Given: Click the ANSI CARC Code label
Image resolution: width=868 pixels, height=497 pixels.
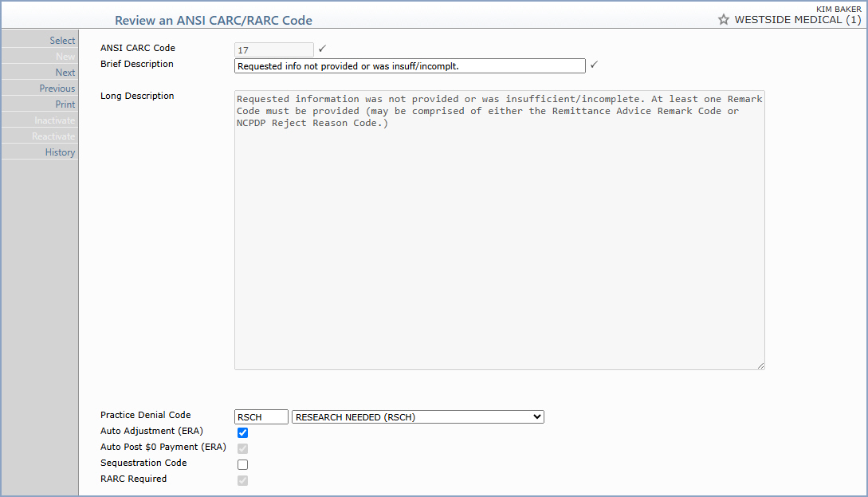Looking at the screenshot, I should point(138,48).
